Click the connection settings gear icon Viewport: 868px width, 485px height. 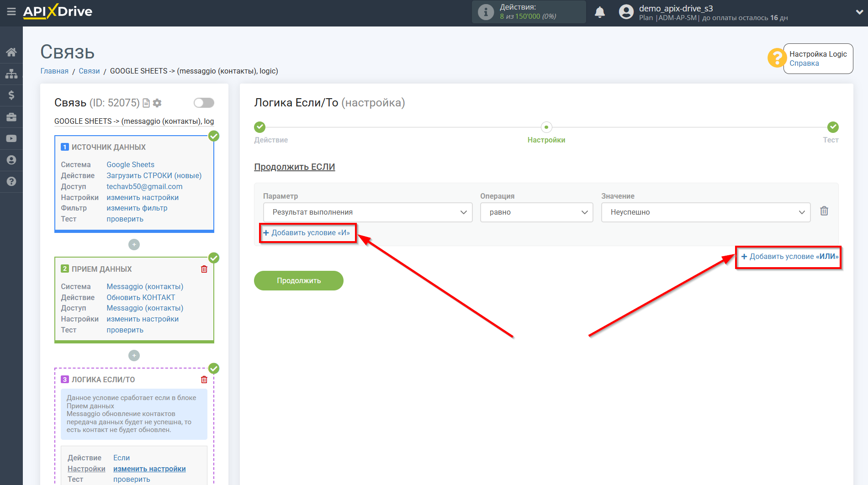click(x=157, y=103)
